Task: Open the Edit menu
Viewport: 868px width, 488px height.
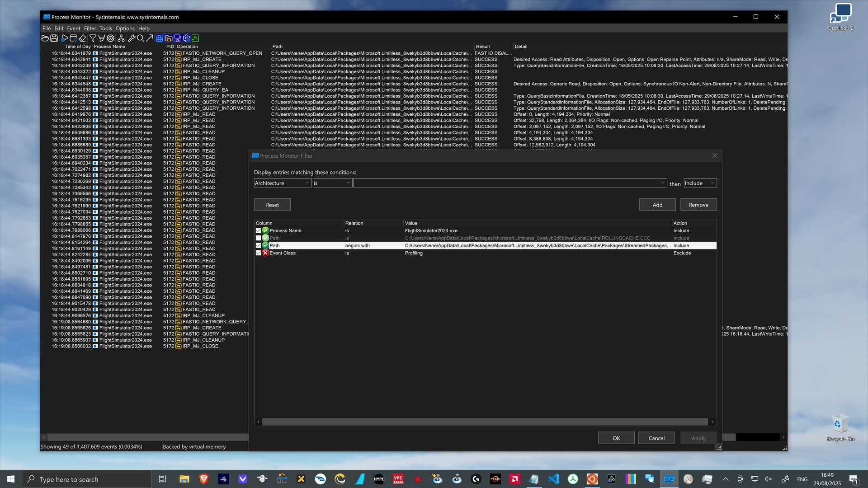Action: 59,28
